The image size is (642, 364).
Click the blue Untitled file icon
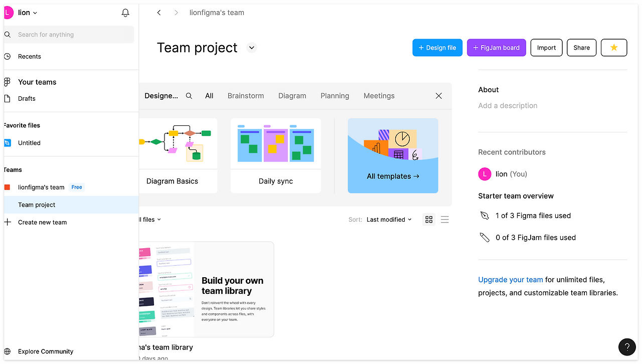coord(7,143)
